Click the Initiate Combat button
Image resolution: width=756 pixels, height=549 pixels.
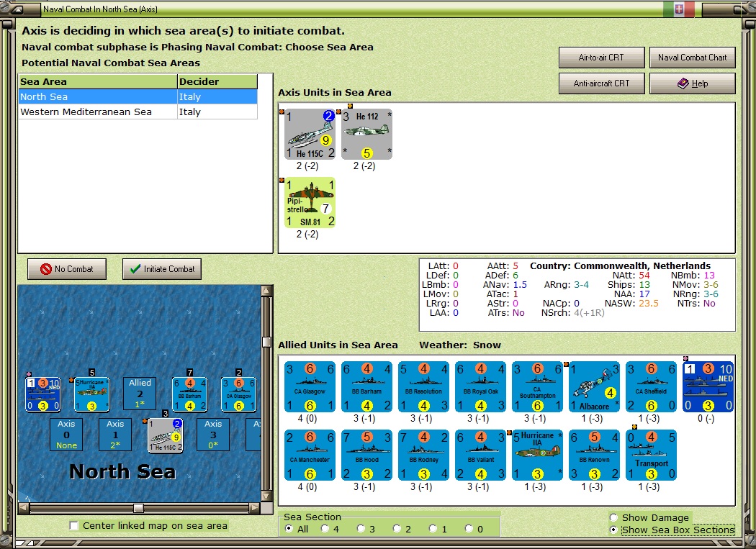click(x=161, y=269)
